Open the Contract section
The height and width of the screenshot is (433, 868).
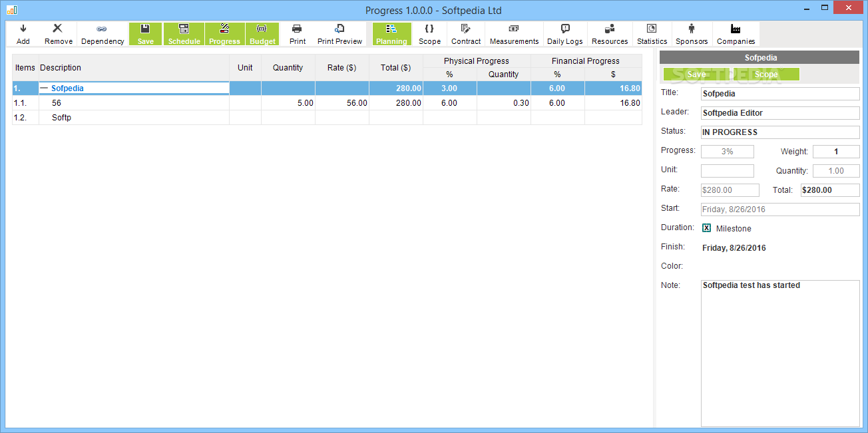click(466, 34)
